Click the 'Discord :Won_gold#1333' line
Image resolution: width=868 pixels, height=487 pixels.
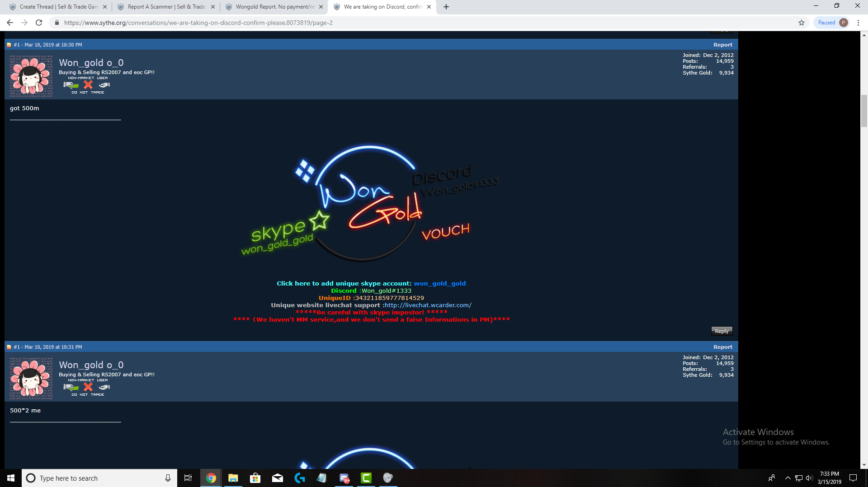(371, 290)
